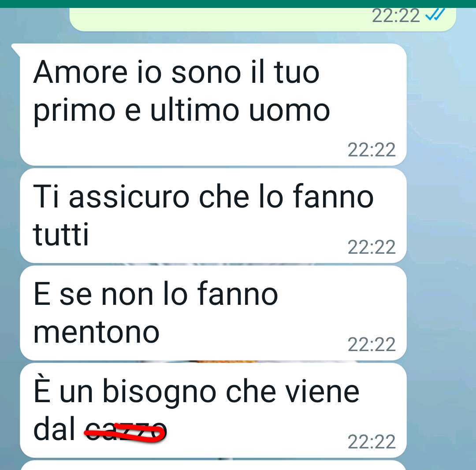The image size is (476, 470).
Task: Tap the blue read-receipt double checkmark
Action: 435,14
